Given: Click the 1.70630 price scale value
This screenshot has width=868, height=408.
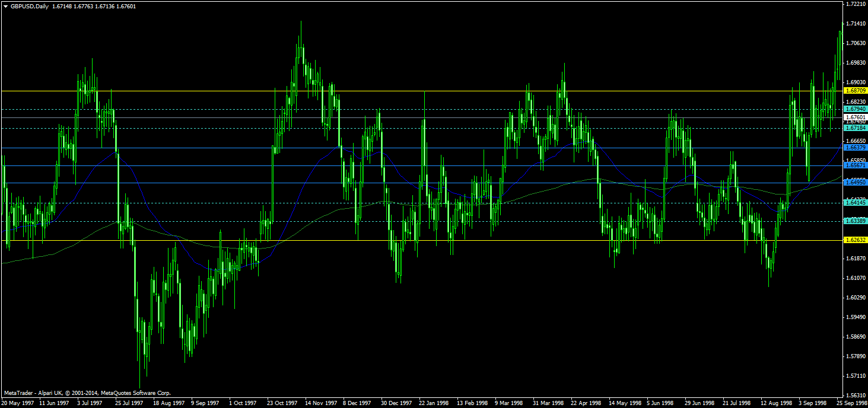Looking at the screenshot, I should tap(856, 43).
